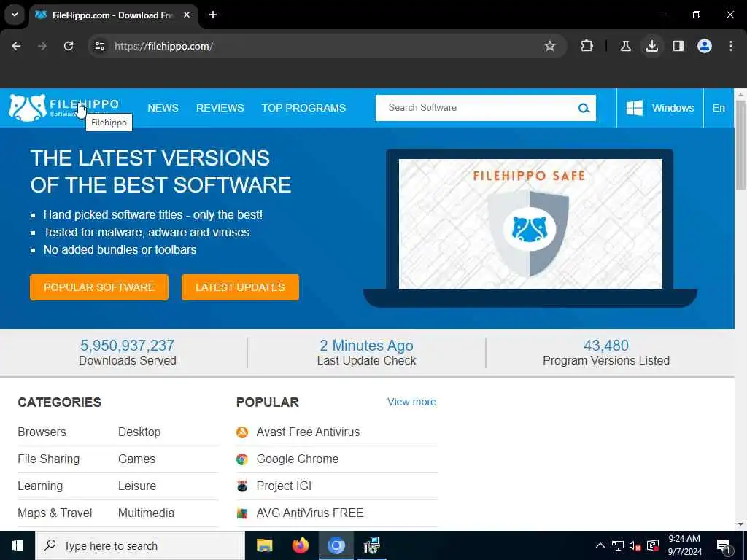Click the Windows logo icon in site header

coord(634,108)
